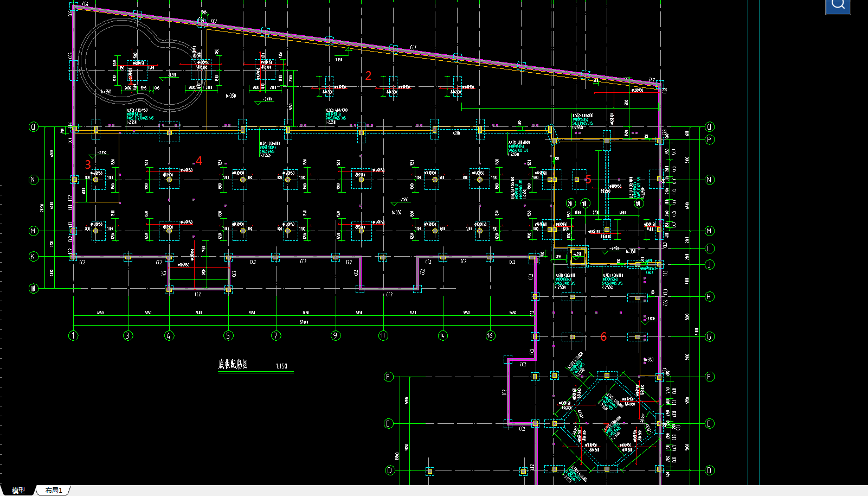Click grid axis bubble 9
Viewport: 868px width, 496px height.
(x=335, y=335)
